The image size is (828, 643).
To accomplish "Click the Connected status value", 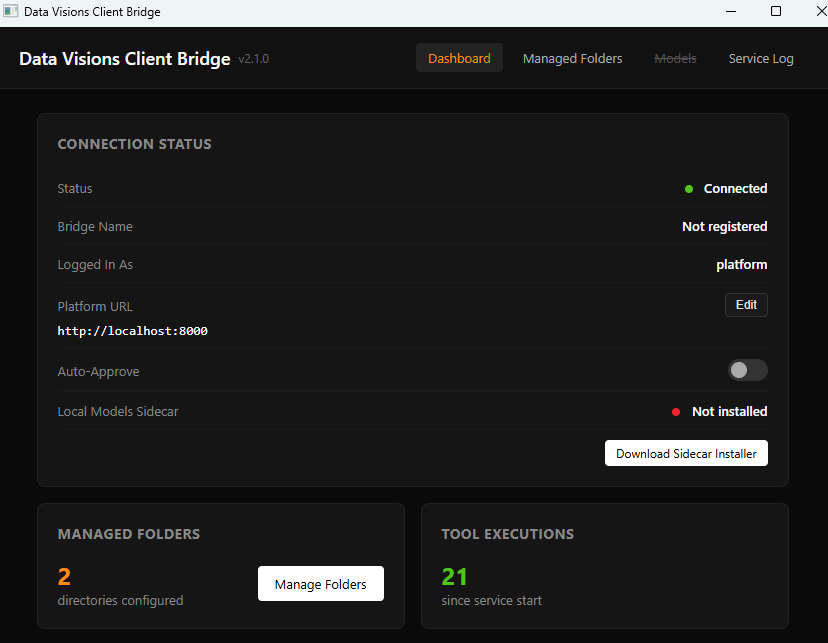I will (x=735, y=188).
